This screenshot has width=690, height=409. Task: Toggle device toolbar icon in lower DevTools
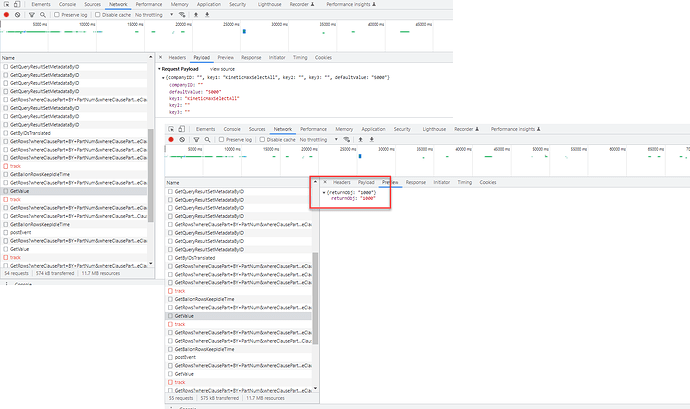point(182,129)
